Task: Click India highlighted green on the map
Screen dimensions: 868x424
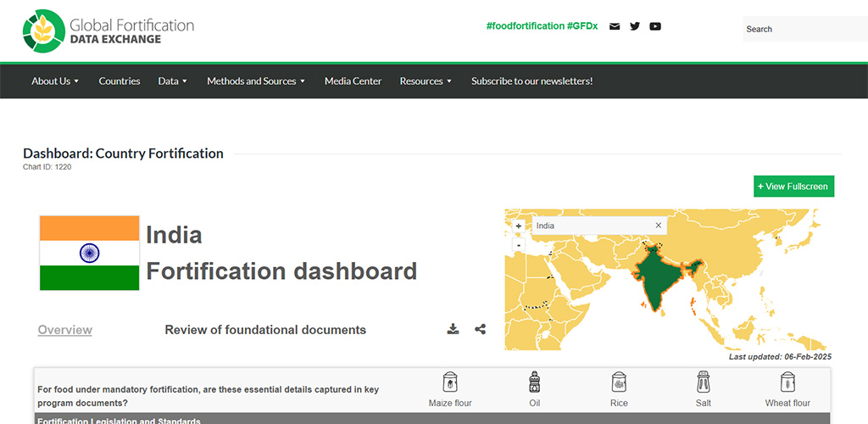Action: tap(656, 276)
